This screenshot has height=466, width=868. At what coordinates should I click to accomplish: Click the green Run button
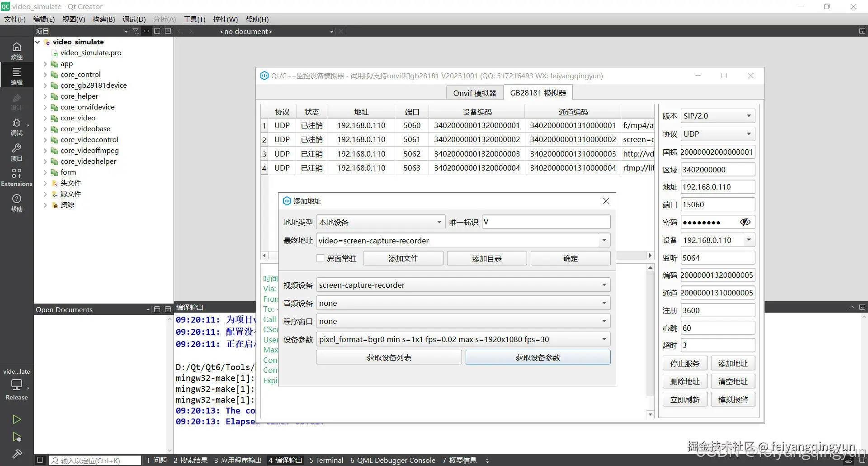click(x=17, y=419)
